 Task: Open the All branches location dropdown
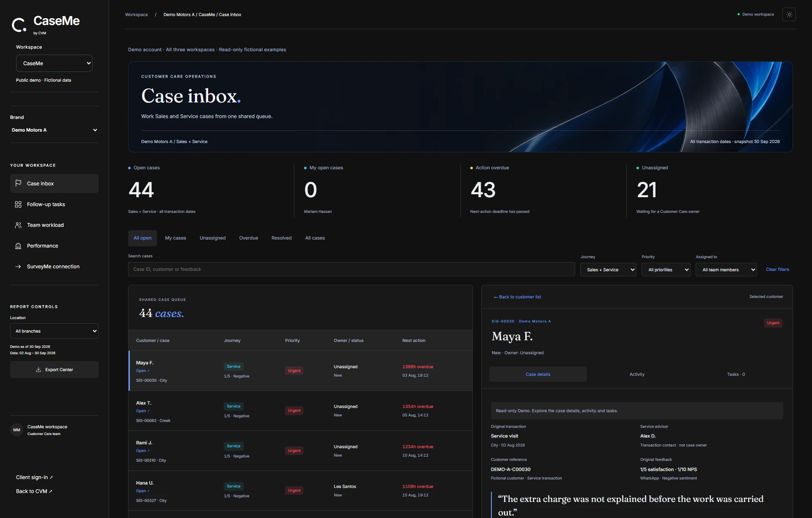click(x=54, y=331)
